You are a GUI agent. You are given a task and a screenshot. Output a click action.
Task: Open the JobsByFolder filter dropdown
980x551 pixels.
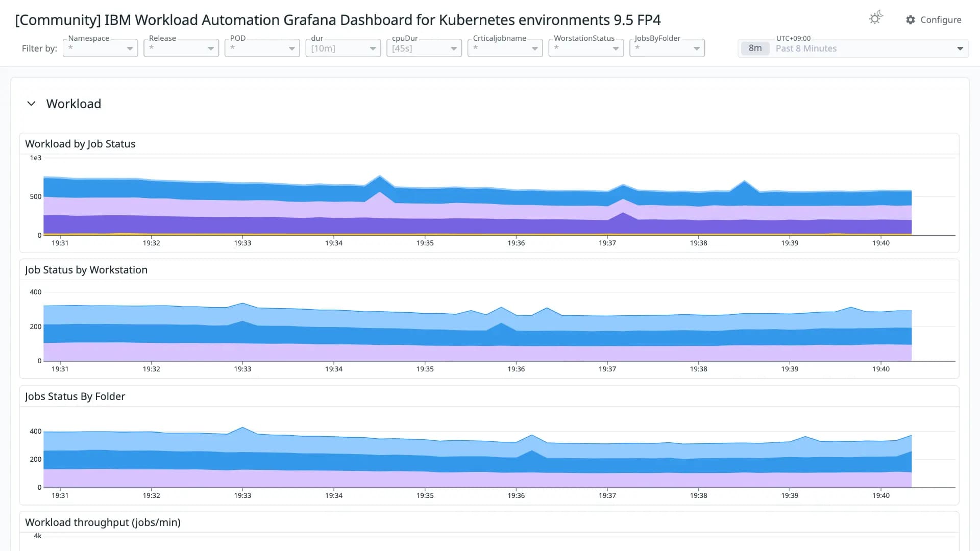[667, 48]
